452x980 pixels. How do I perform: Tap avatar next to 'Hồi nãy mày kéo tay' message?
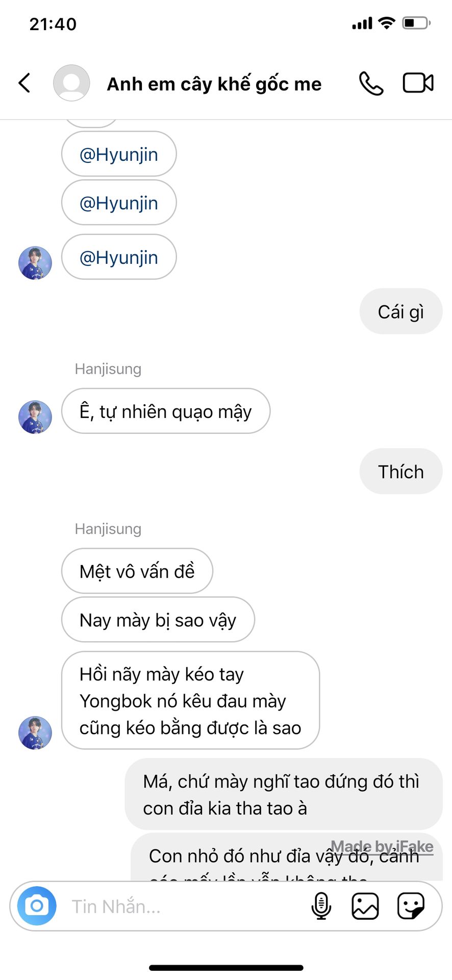35,732
